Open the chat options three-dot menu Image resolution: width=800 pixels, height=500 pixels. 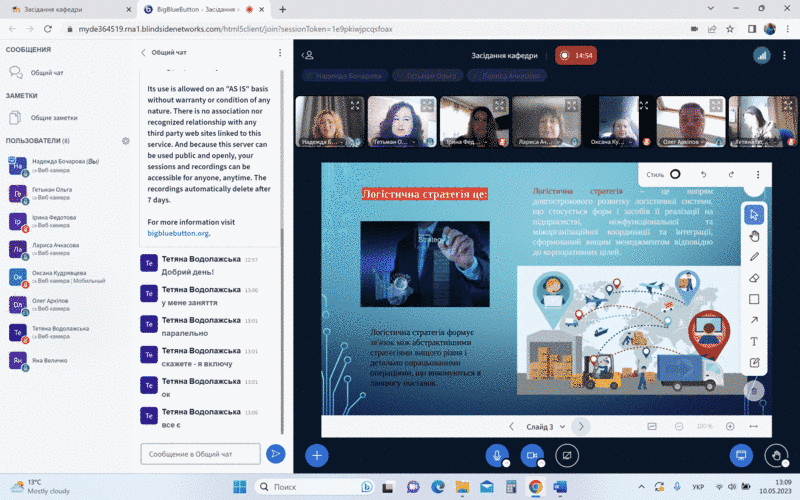(279, 52)
